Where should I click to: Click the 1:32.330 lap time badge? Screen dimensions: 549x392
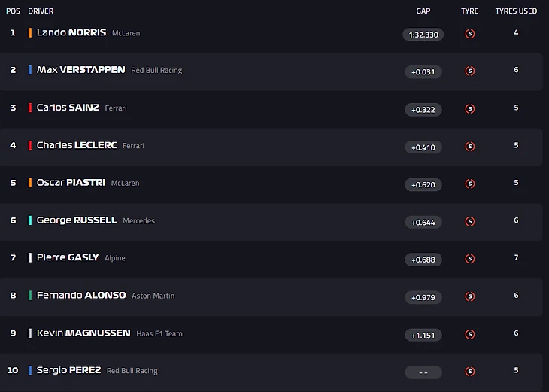pyautogui.click(x=423, y=35)
